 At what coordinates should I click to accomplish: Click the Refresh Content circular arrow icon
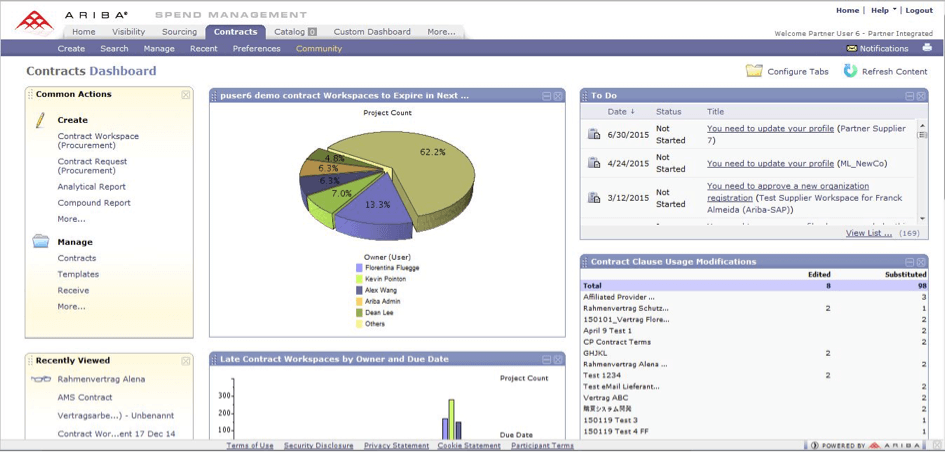click(x=850, y=71)
